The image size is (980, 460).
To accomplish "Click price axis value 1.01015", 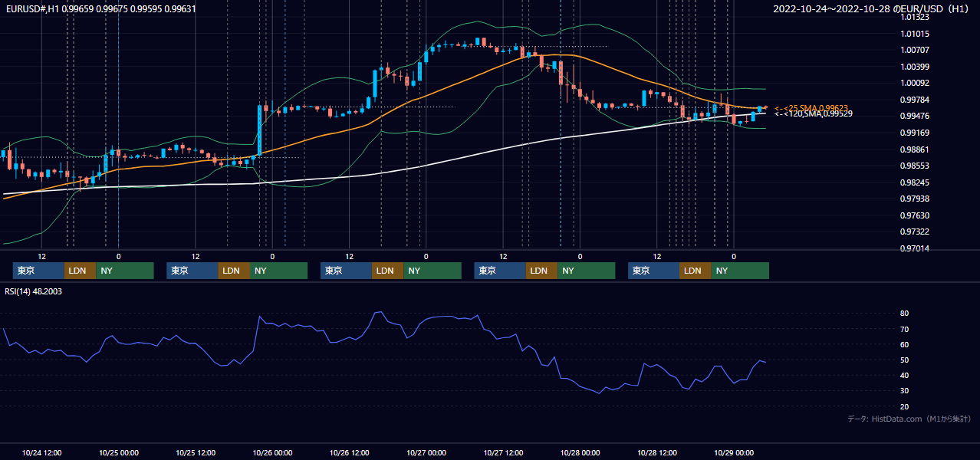I will click(x=914, y=34).
